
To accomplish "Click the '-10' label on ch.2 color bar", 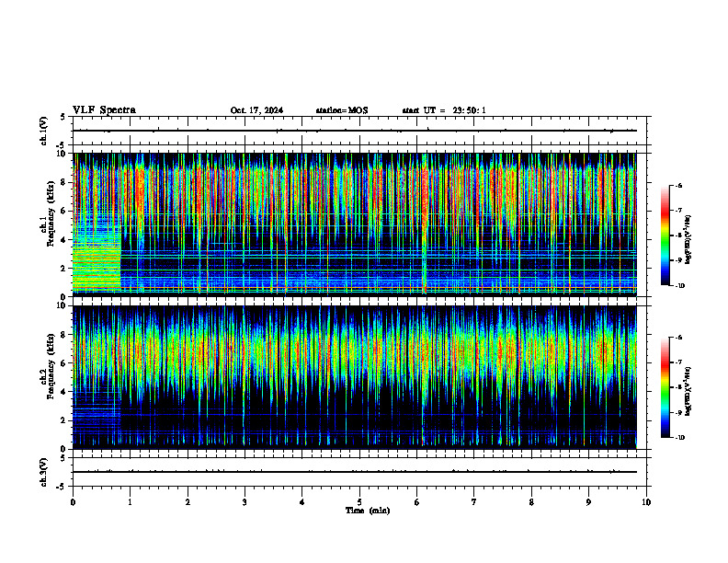I will click(679, 438).
